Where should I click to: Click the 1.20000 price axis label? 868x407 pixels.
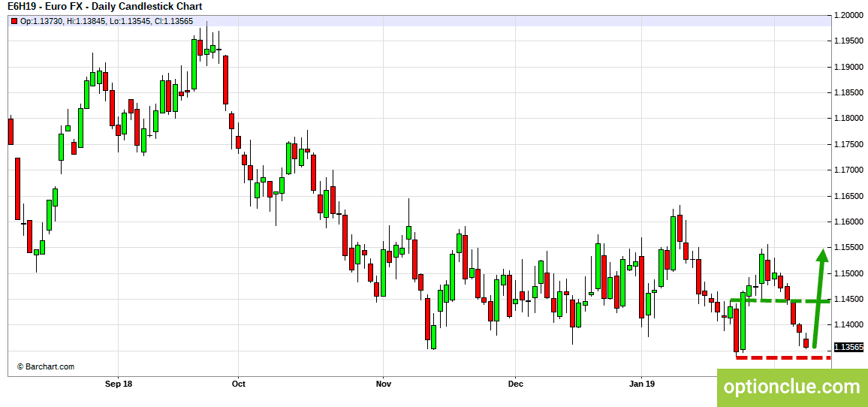point(849,15)
